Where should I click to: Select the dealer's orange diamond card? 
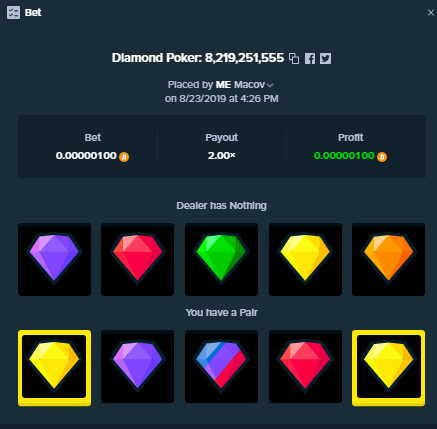(388, 259)
